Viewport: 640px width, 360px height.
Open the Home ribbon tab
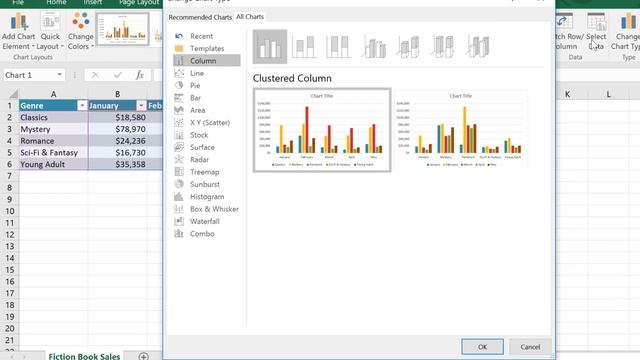tap(56, 3)
